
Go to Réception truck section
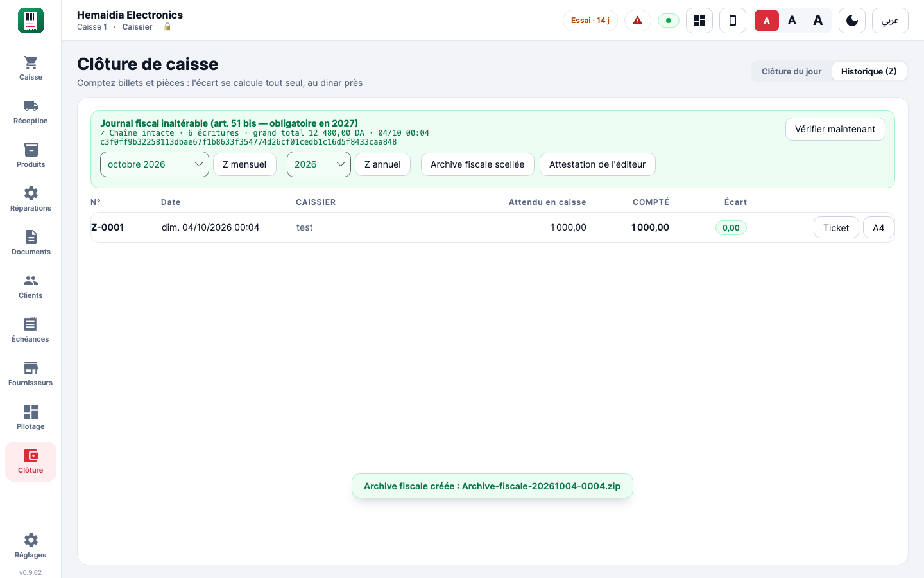[31, 112]
